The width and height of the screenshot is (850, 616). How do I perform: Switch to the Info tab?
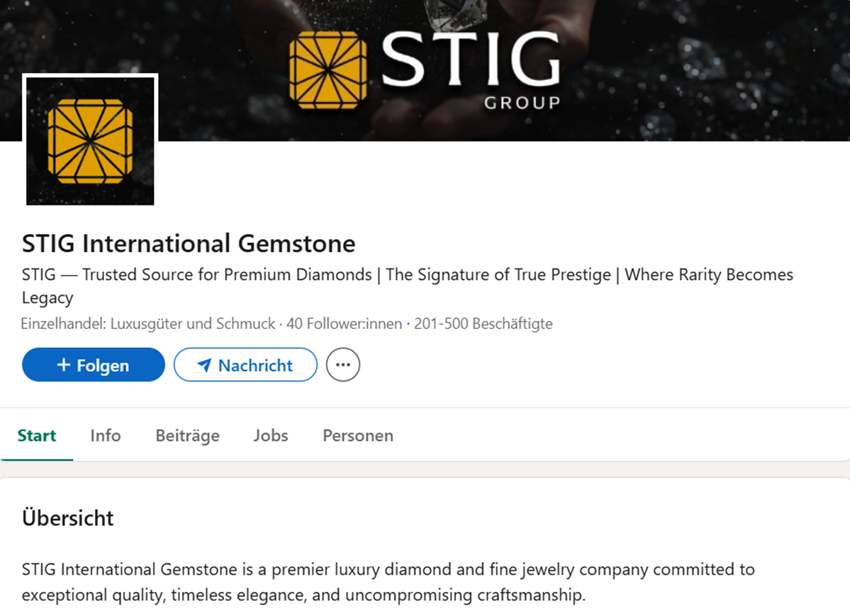coord(105,435)
